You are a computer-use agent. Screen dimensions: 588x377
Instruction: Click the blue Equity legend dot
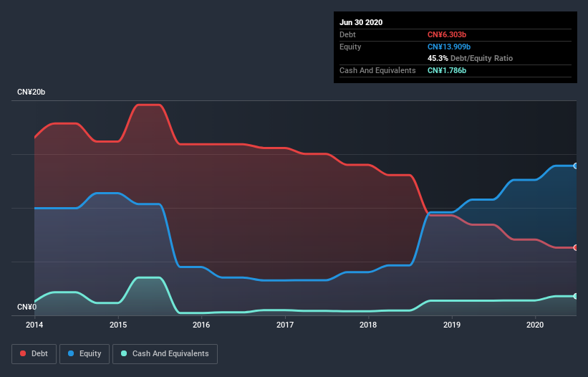[x=71, y=353]
